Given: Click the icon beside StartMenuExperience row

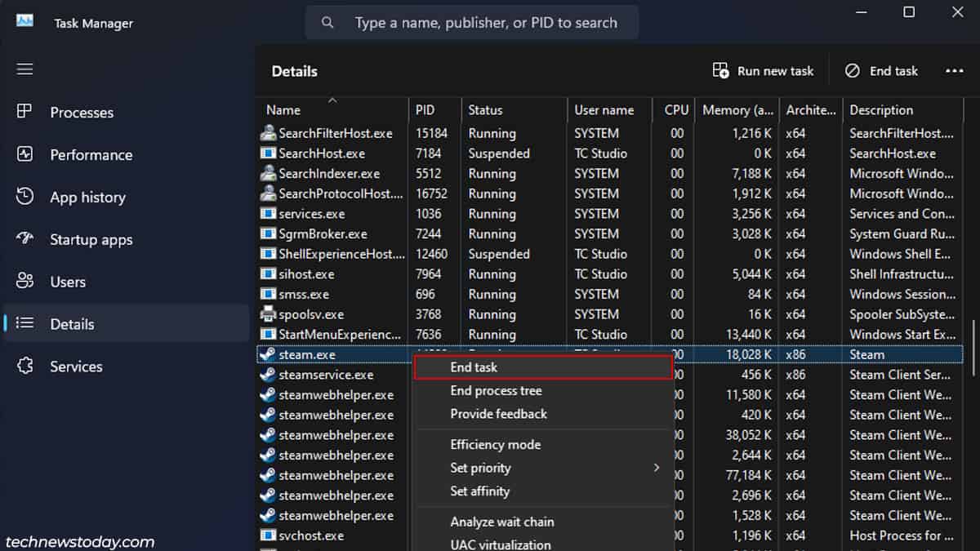Looking at the screenshot, I should point(268,335).
